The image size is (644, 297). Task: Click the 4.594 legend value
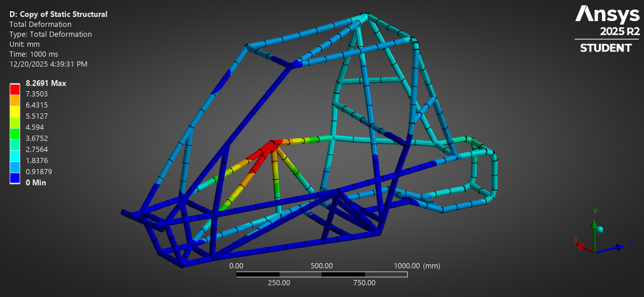pyautogui.click(x=35, y=127)
